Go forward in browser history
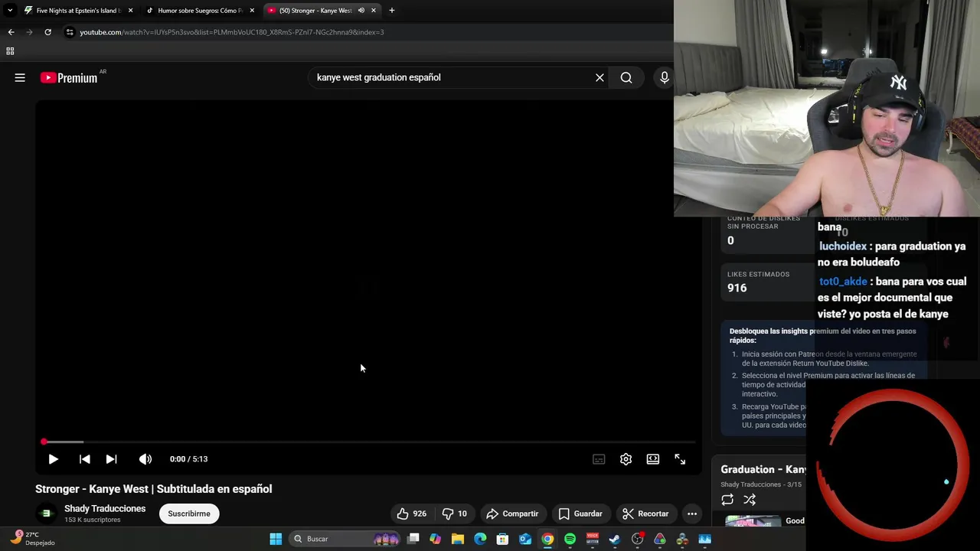 point(29,32)
